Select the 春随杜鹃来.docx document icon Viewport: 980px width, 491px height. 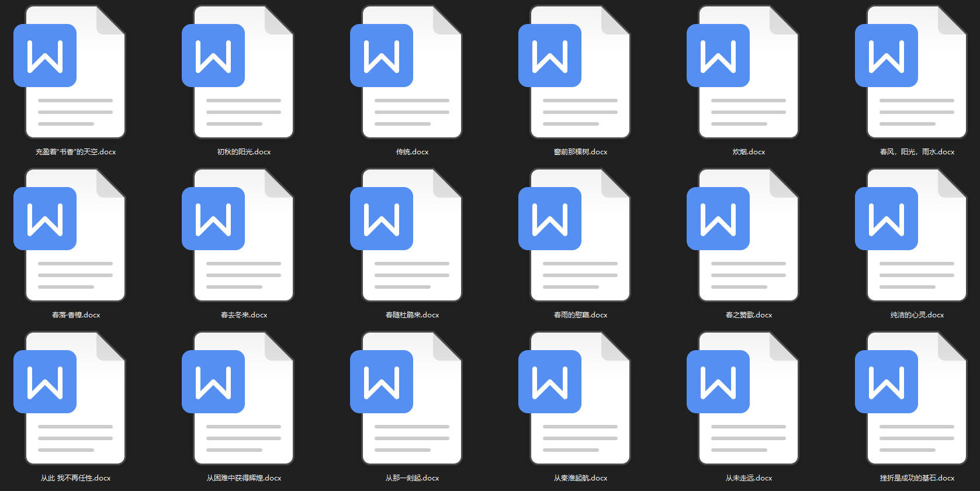click(406, 235)
